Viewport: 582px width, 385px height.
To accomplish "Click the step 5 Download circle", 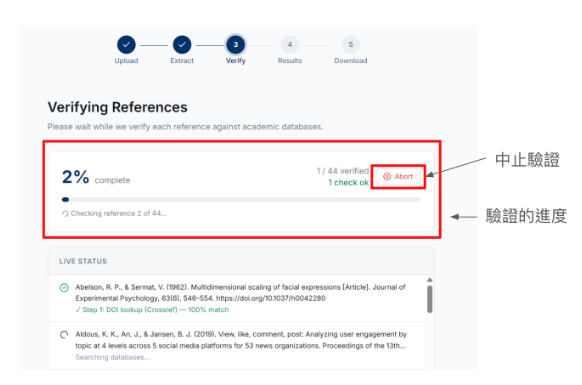I will [x=351, y=45].
